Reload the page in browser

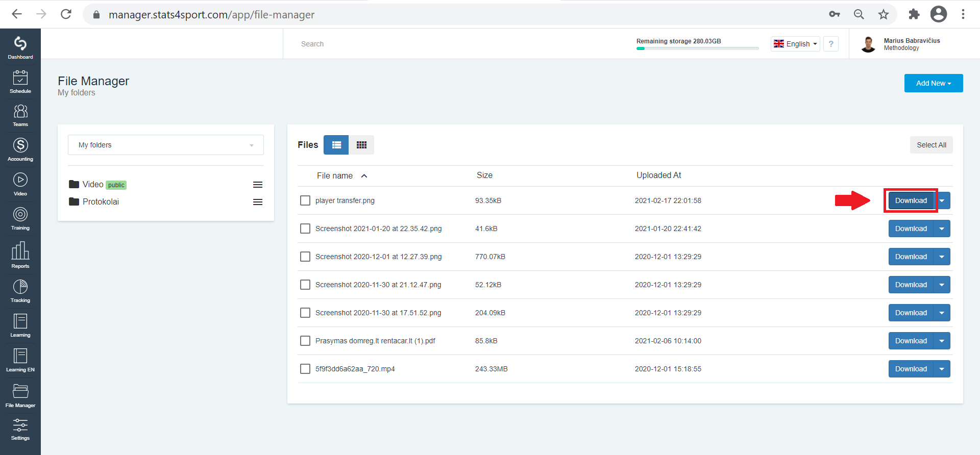[x=66, y=14]
